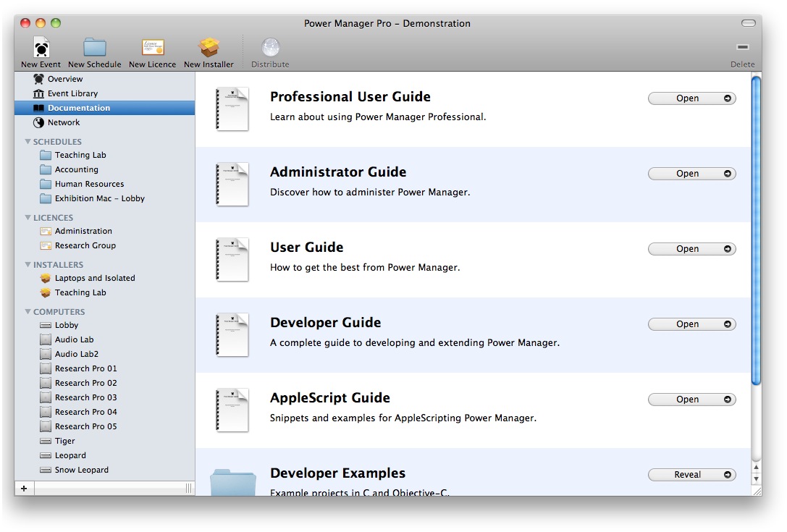787x532 pixels.
Task: Click the New Event toolbar icon
Action: coord(41,48)
